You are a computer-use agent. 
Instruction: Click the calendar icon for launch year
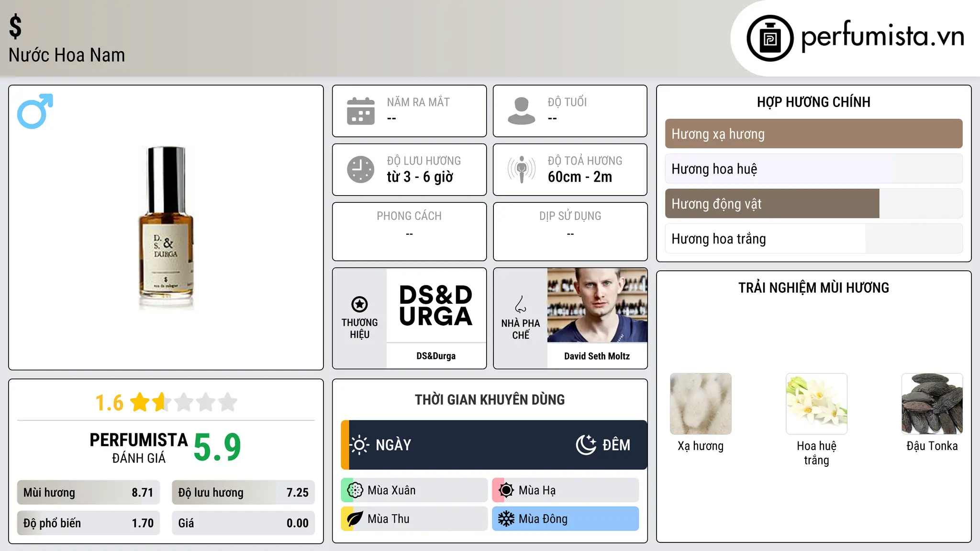coord(361,111)
